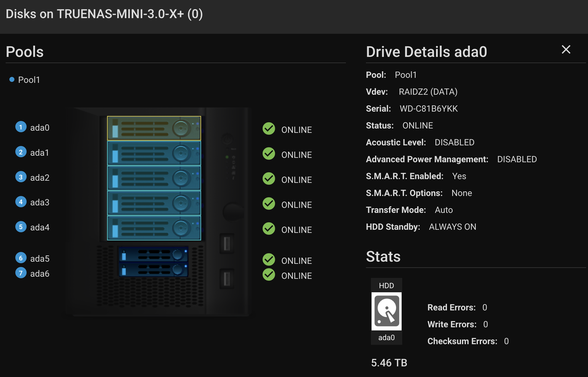
Task: Select the upper small 2.5-inch drive bay
Action: (153, 254)
